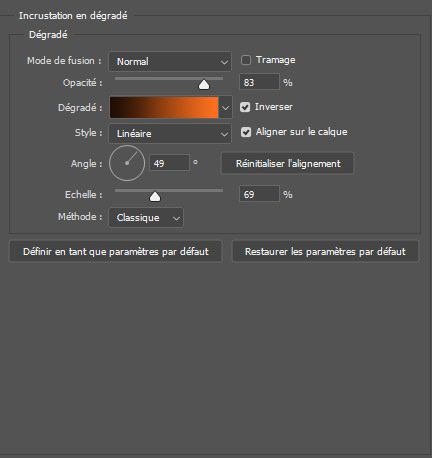Click the Echelle percentage field
Image resolution: width=432 pixels, height=458 pixels.
(x=259, y=194)
